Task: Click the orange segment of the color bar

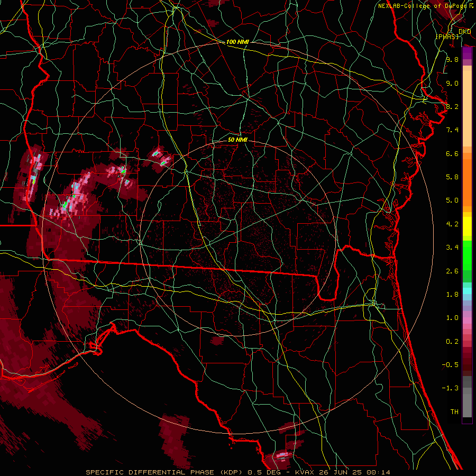Action: point(467,183)
